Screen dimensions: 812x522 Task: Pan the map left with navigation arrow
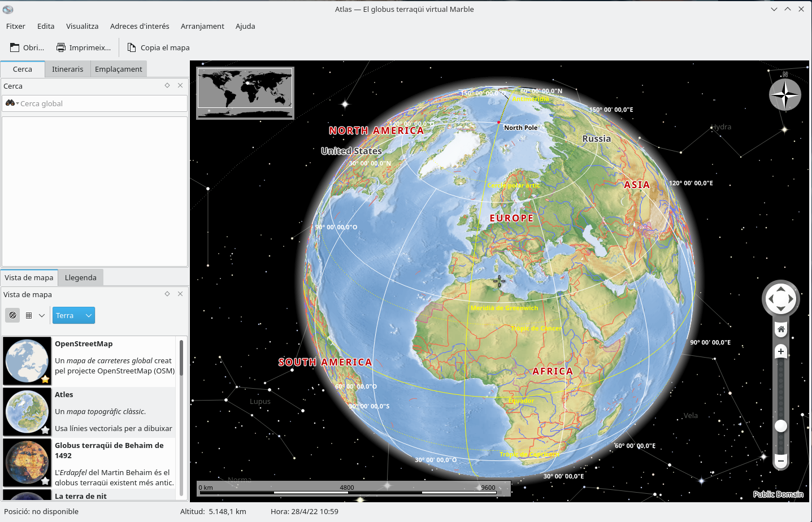click(770, 299)
